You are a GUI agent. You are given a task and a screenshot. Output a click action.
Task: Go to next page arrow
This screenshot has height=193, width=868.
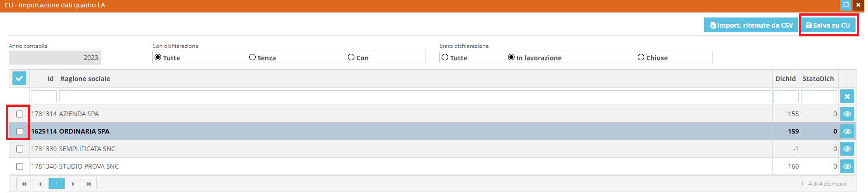tap(73, 184)
